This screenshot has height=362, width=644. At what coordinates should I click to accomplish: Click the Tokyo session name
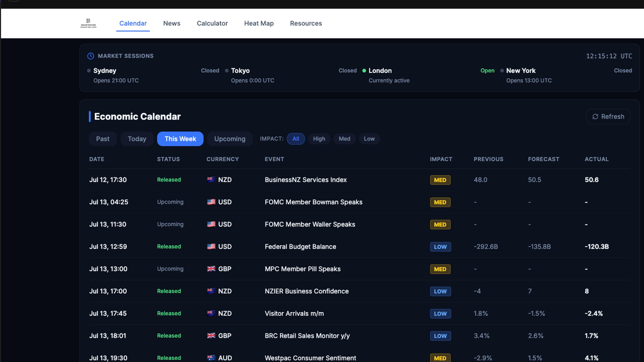240,71
